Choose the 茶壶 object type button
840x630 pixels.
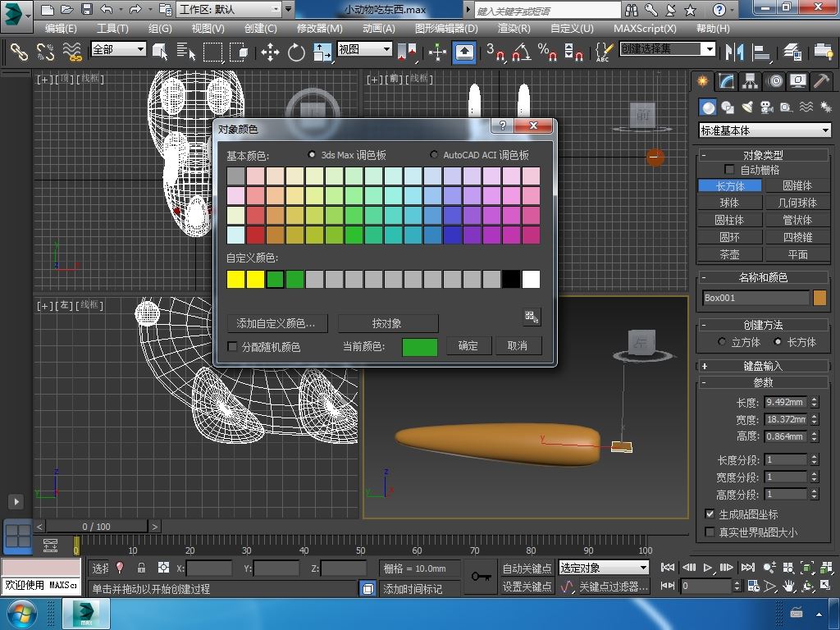coord(729,254)
